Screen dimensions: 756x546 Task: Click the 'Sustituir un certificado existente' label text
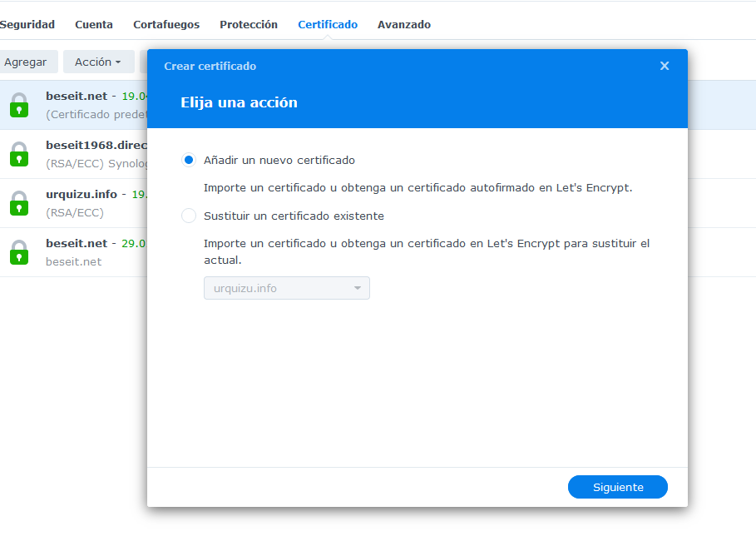pyautogui.click(x=294, y=216)
